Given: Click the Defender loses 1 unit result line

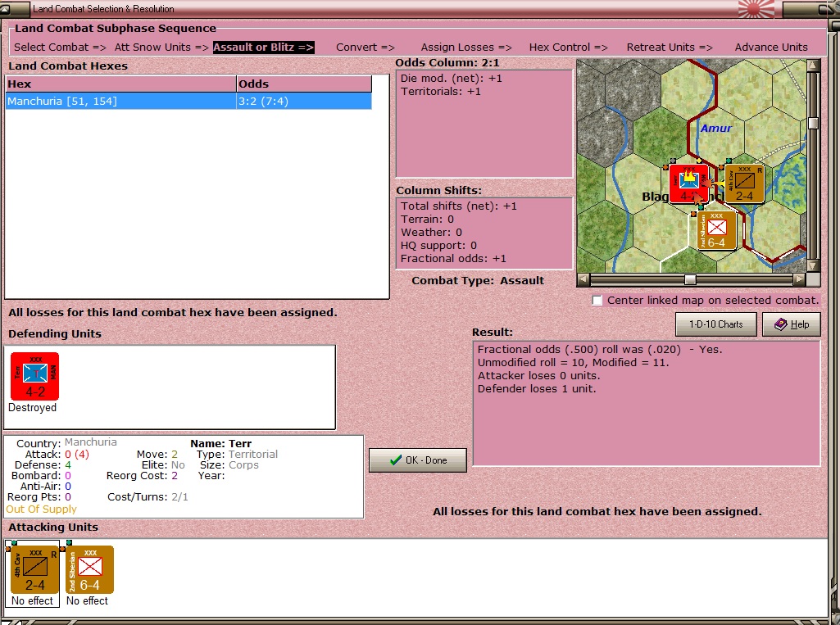Looking at the screenshot, I should pos(536,389).
